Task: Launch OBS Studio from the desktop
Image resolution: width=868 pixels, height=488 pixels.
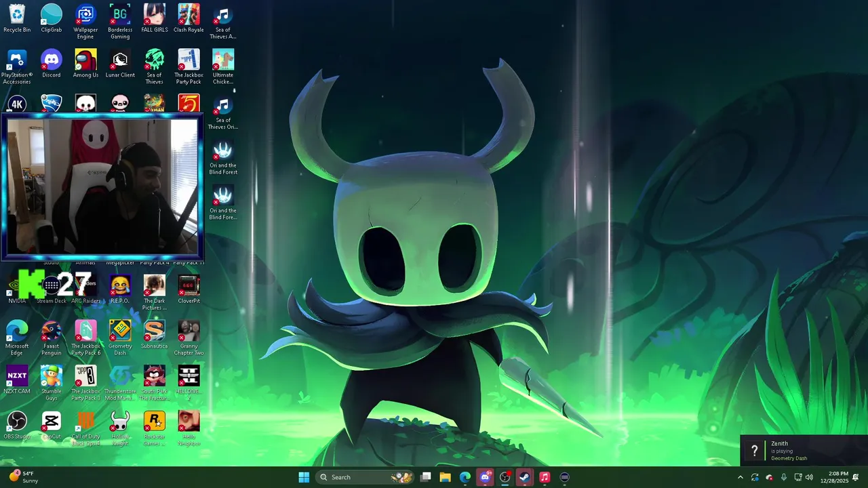Action: pyautogui.click(x=17, y=425)
